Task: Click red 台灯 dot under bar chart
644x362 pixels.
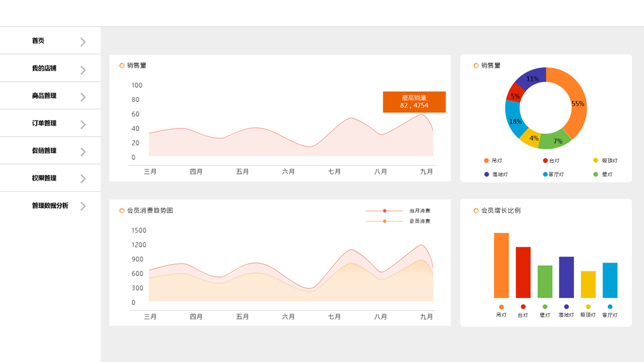Action: (523, 306)
